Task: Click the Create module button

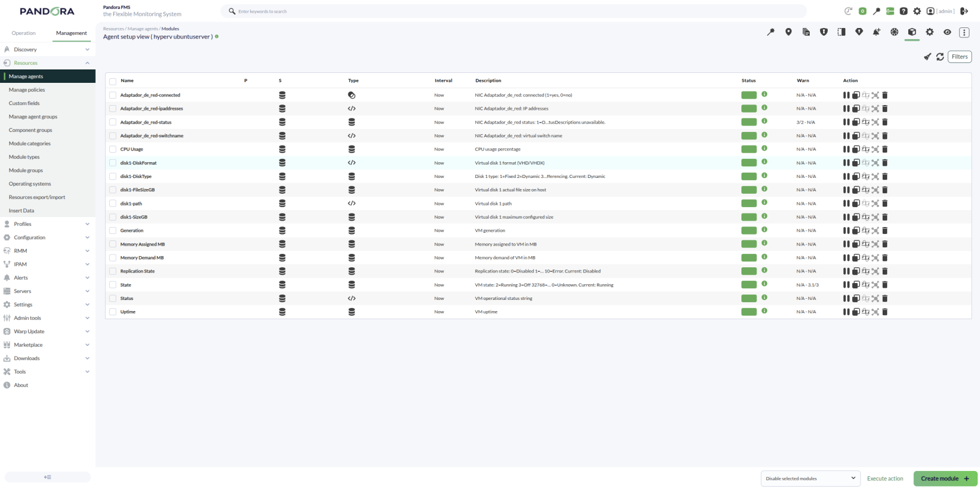Action: click(945, 478)
